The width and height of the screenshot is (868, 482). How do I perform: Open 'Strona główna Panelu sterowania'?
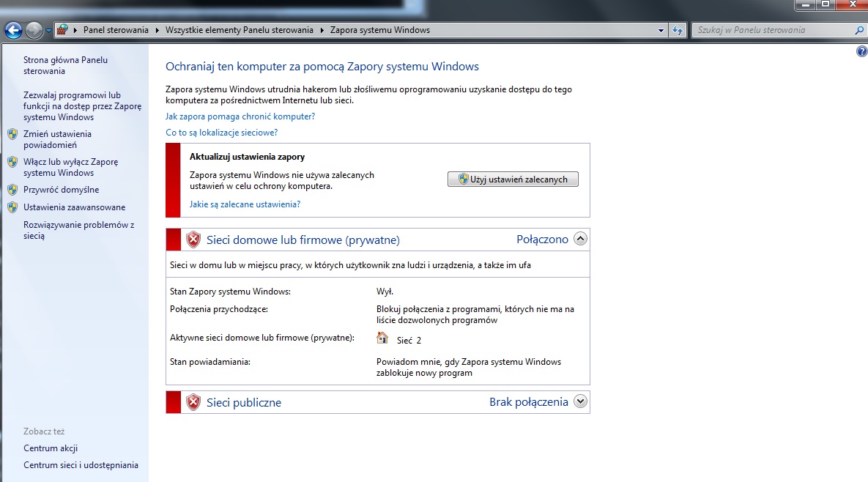[x=65, y=65]
